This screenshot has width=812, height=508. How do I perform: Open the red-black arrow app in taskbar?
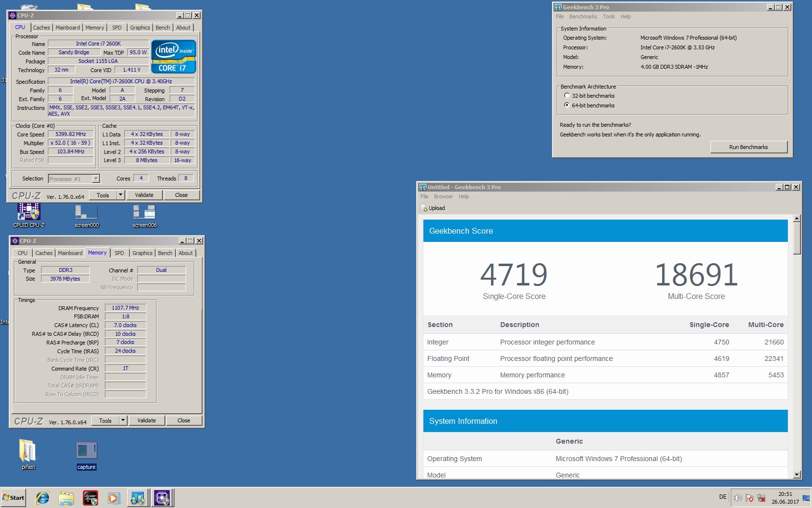tap(90, 497)
